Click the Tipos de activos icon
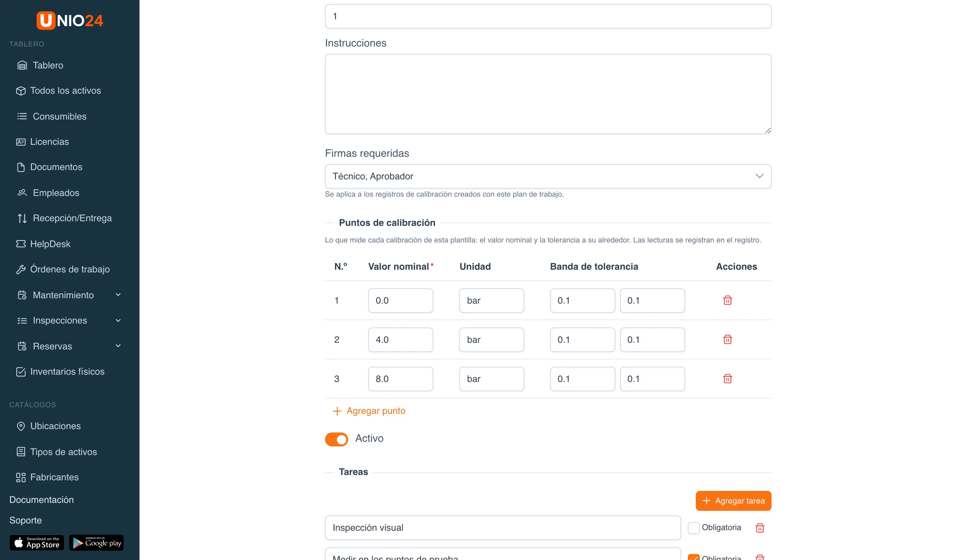 click(x=21, y=452)
